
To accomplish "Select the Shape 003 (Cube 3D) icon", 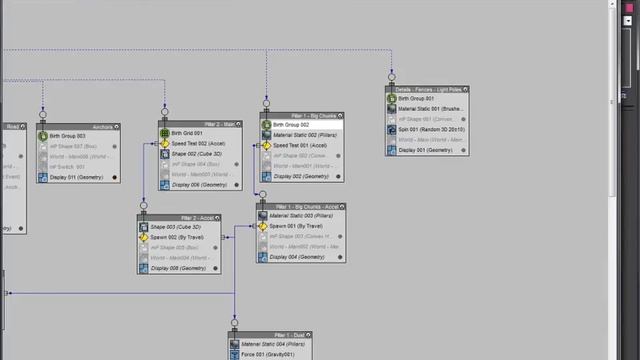I will [144, 227].
